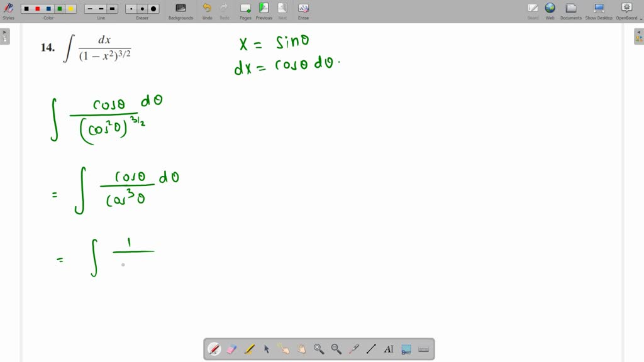
Task: Open the Write Text tool
Action: [388, 349]
